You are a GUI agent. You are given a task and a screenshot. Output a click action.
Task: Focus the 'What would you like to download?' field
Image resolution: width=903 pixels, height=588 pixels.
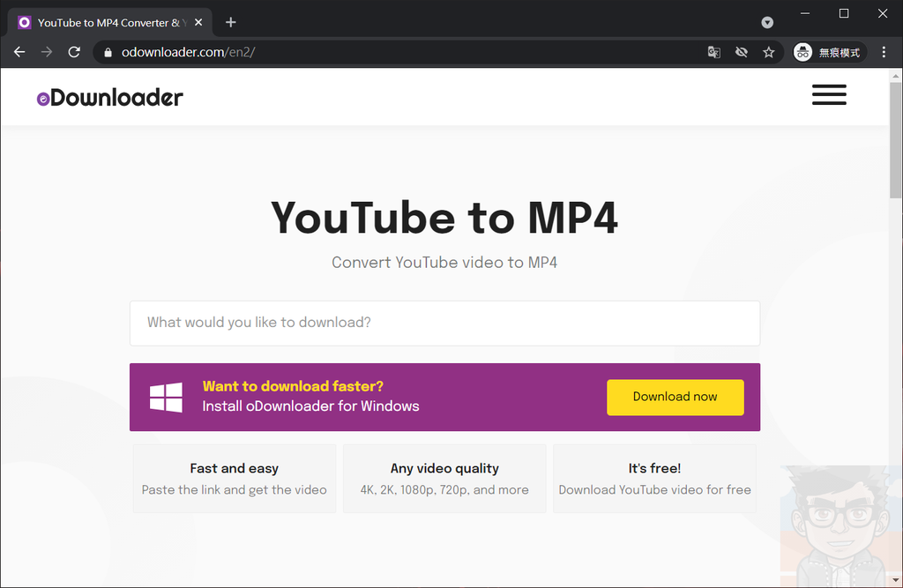pyautogui.click(x=444, y=323)
